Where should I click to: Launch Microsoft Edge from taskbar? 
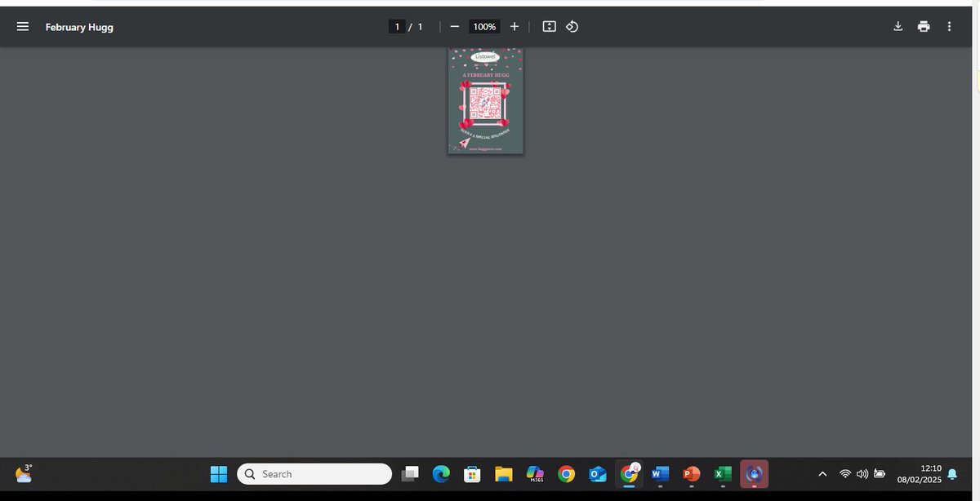click(441, 474)
